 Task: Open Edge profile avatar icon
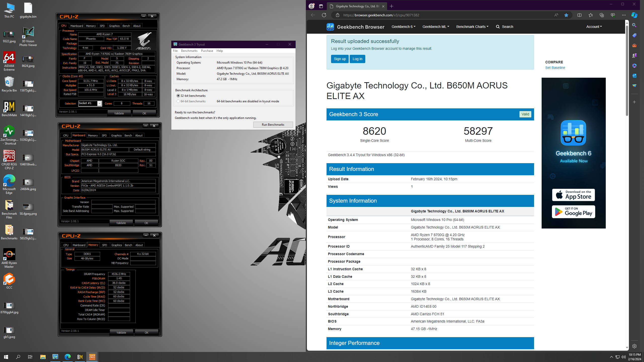[x=311, y=6]
